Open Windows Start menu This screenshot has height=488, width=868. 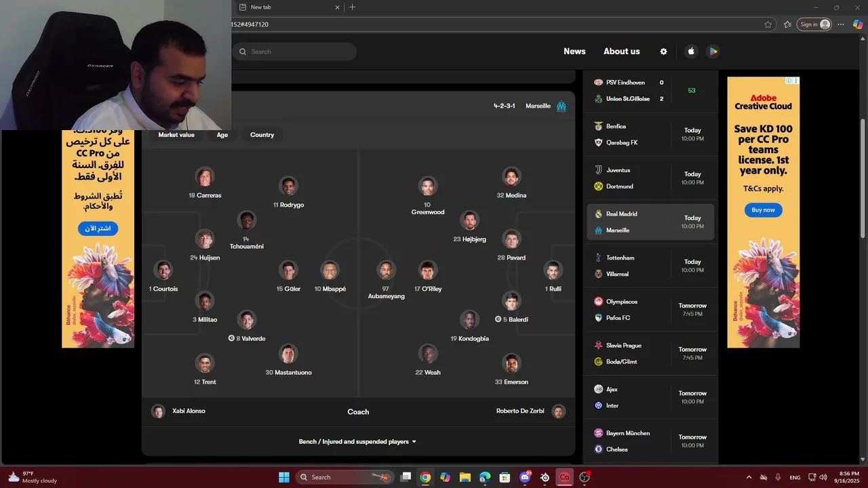284,477
